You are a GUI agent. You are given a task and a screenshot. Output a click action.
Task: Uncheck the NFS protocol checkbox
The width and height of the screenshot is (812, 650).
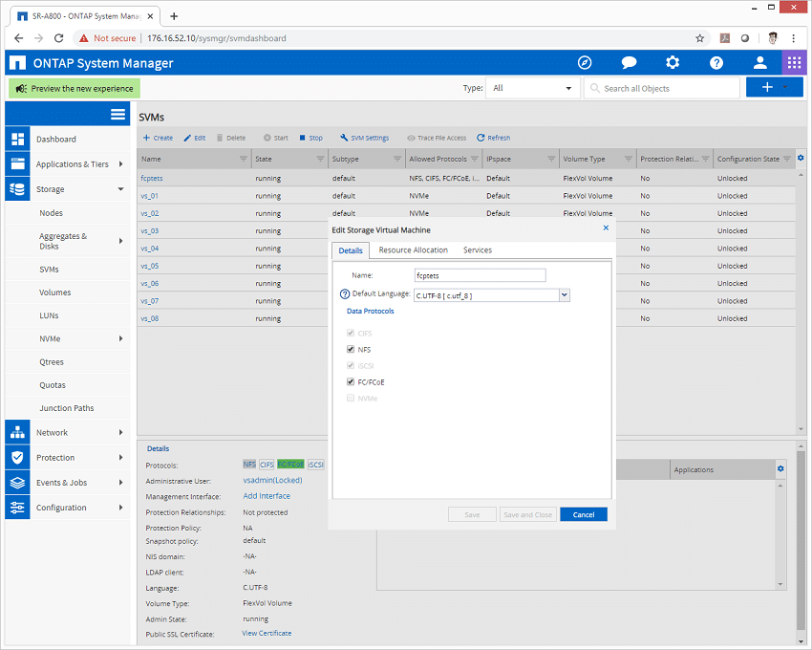coord(351,349)
